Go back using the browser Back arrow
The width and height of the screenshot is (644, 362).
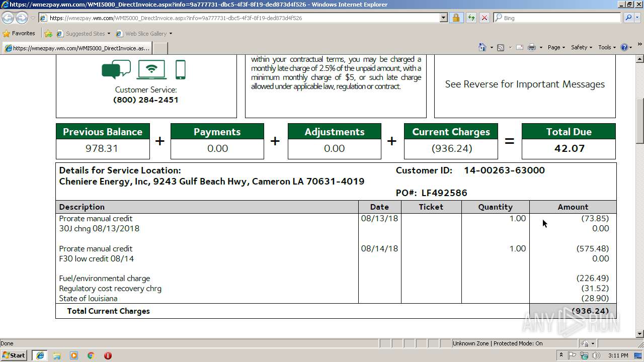[x=8, y=18]
